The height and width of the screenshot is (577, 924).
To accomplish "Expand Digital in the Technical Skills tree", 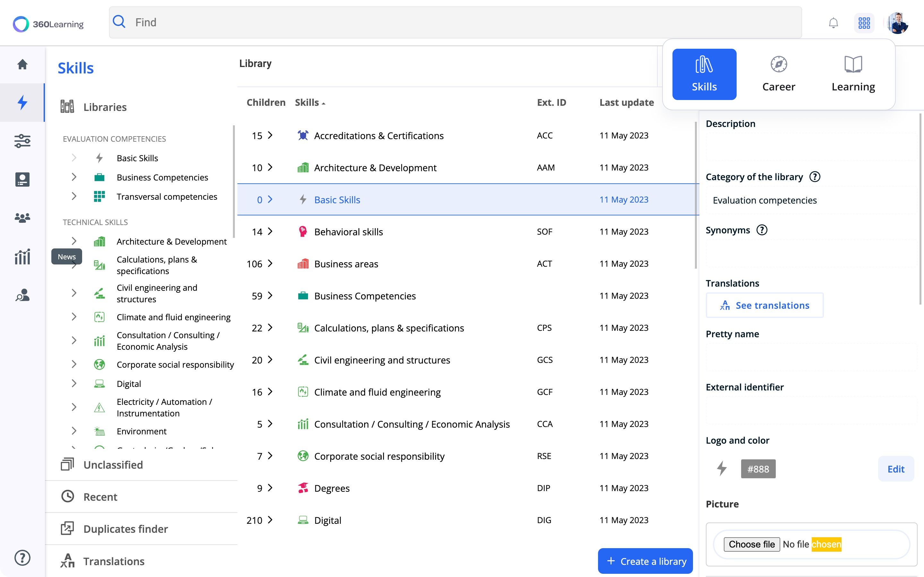I will (x=74, y=383).
